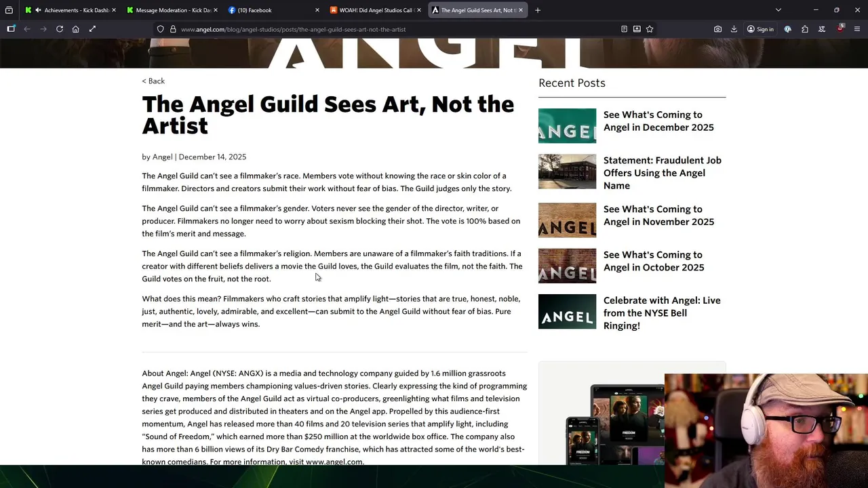Click the www.angel.com link in About paragraph
The width and height of the screenshot is (868, 488).
click(334, 462)
